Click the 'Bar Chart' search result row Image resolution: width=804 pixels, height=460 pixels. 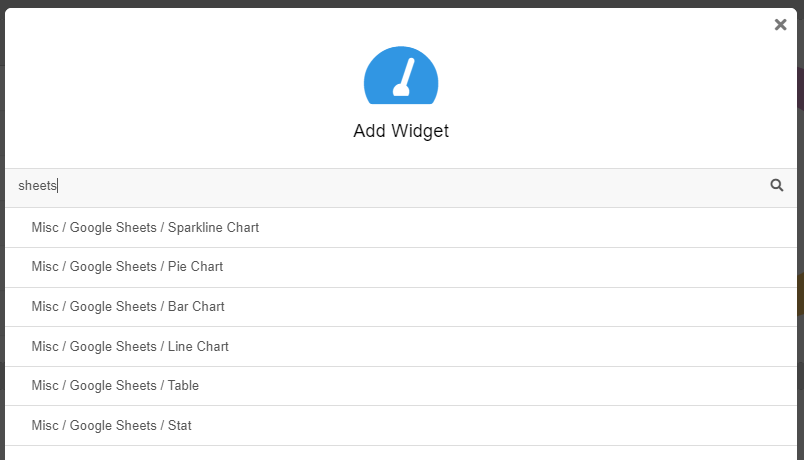[x=401, y=307]
